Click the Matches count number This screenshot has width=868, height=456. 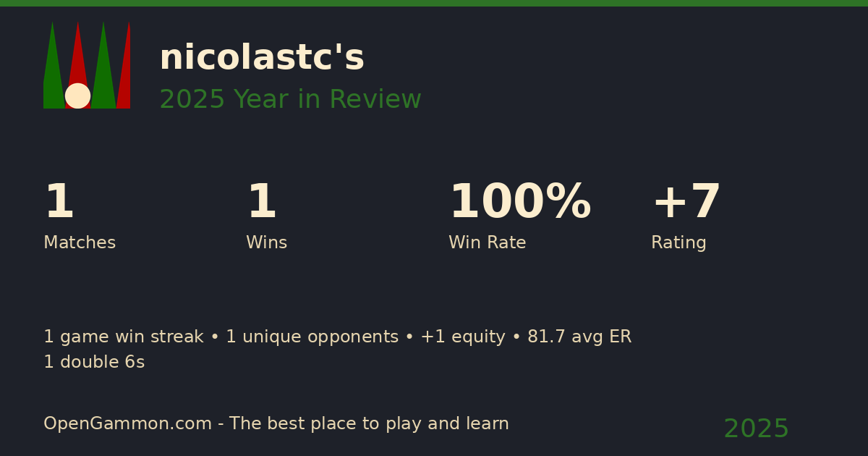point(59,203)
